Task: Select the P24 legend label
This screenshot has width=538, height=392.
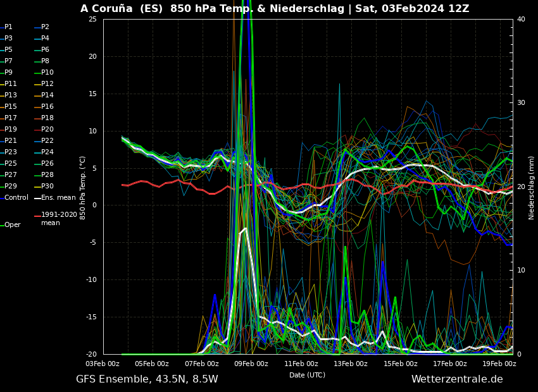Action: pyautogui.click(x=47, y=152)
